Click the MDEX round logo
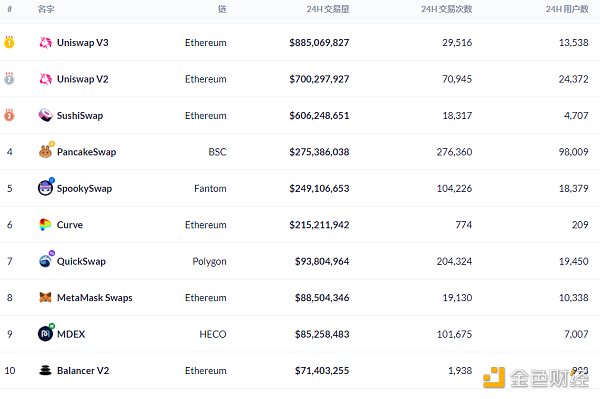Screen dimensions: 600x399 (x=46, y=333)
